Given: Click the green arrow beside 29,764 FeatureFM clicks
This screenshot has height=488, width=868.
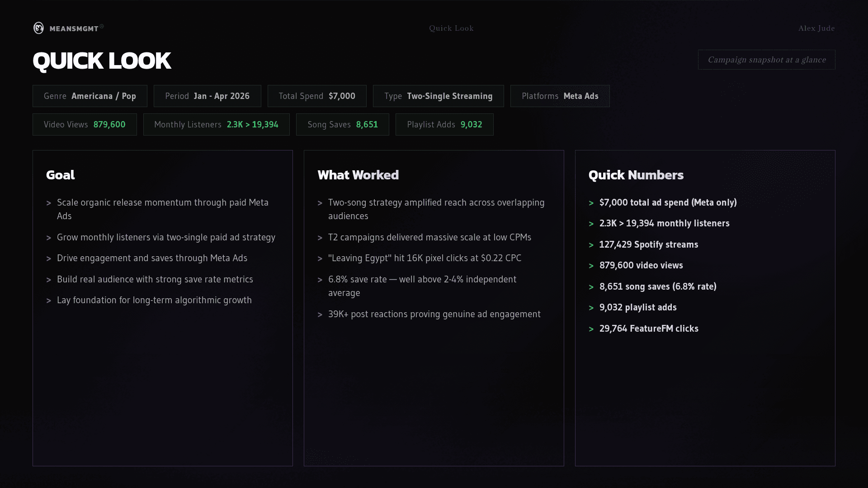Looking at the screenshot, I should pyautogui.click(x=591, y=329).
